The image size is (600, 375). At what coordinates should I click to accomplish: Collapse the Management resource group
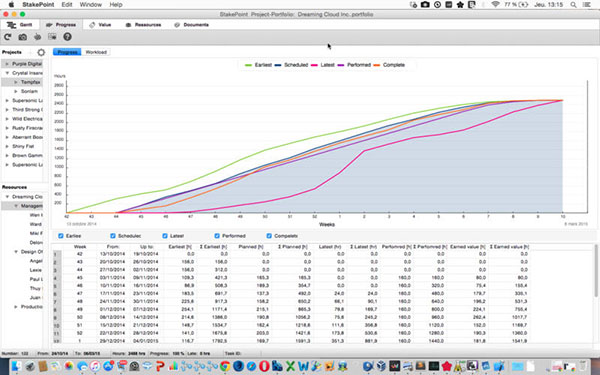16,206
